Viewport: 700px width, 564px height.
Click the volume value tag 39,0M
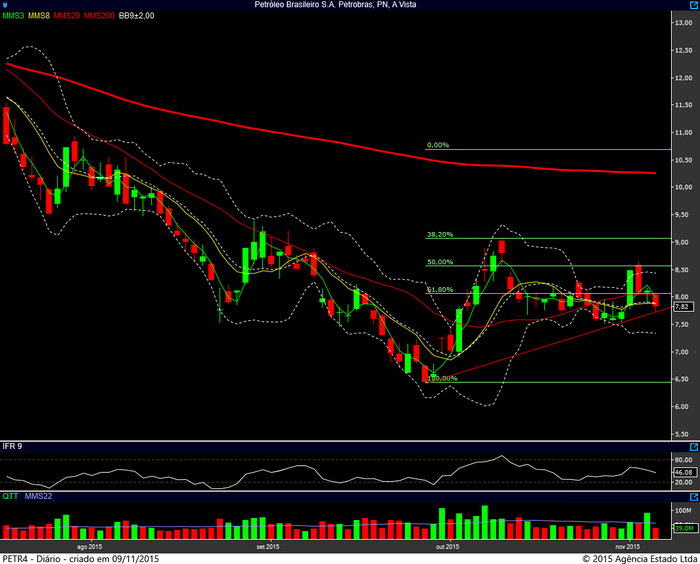684,528
